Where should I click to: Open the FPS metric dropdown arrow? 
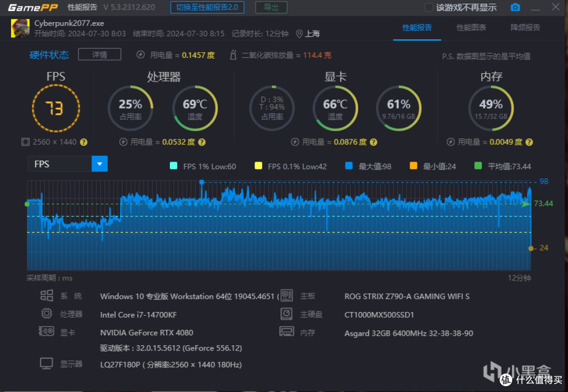point(99,164)
